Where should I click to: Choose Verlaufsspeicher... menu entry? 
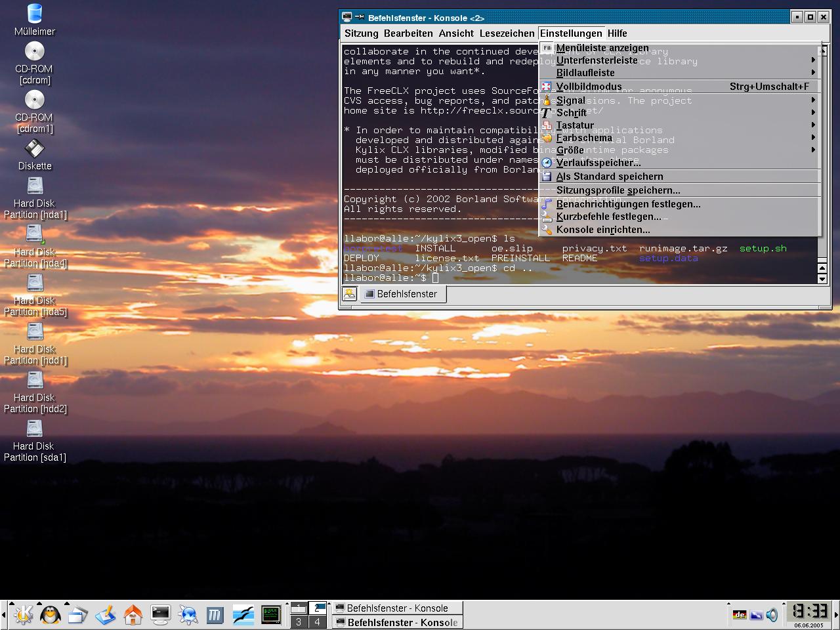[680, 163]
